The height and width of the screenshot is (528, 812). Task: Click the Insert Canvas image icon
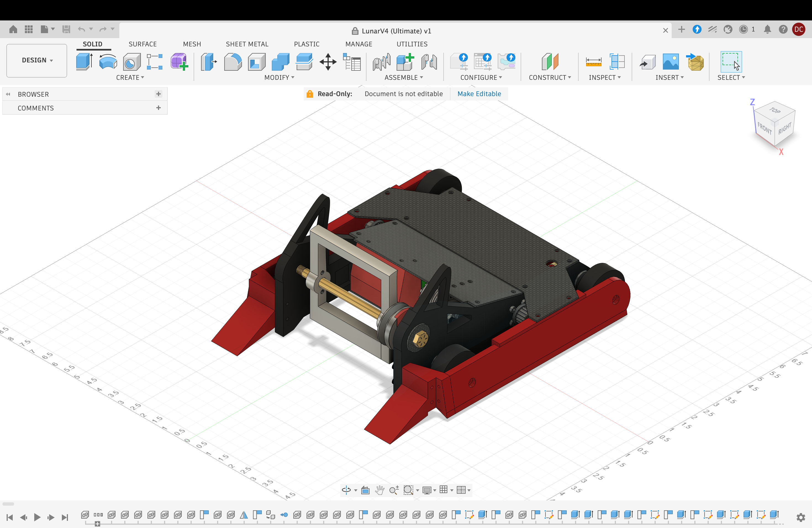[671, 62]
